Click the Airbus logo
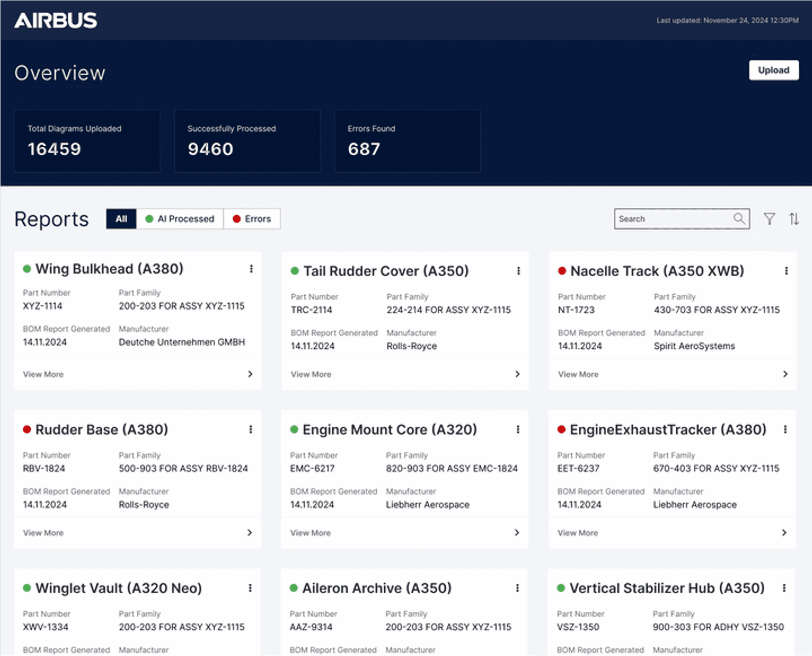The width and height of the screenshot is (812, 656). (x=56, y=20)
